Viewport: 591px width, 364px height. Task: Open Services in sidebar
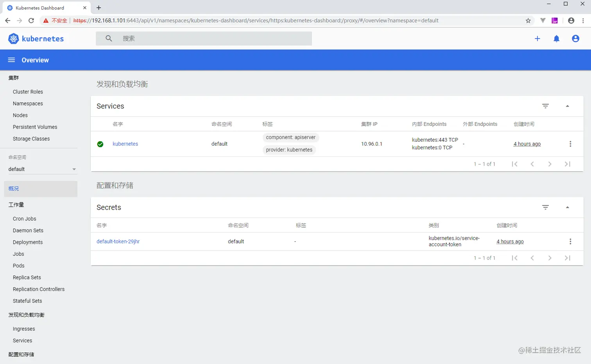[22, 341]
